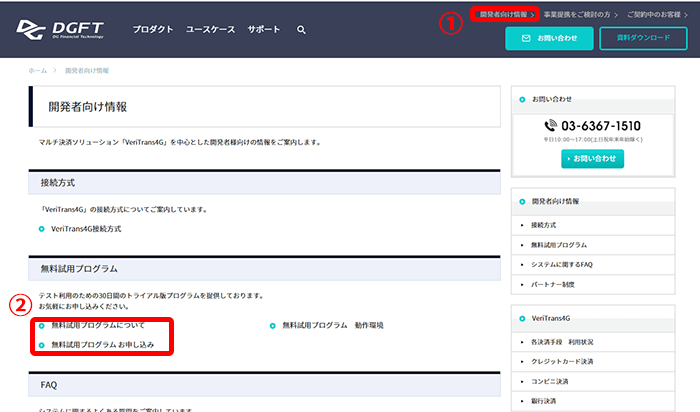Open the ユースケース menu
Image resolution: width=700 pixels, height=412 pixels.
click(210, 30)
